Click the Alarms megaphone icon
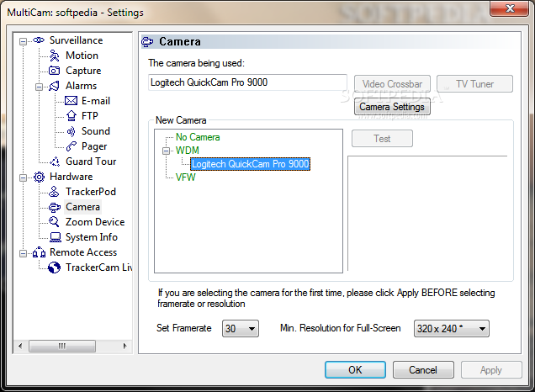This screenshot has height=392, width=535. [54, 86]
